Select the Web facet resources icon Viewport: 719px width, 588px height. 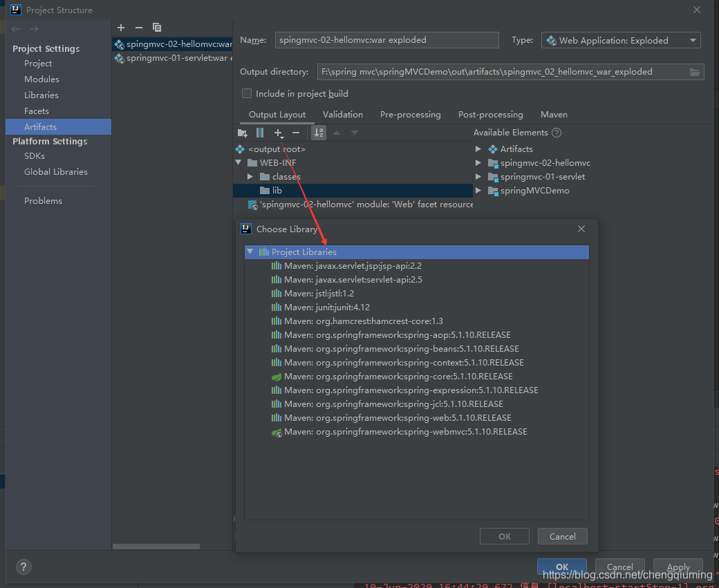pos(252,205)
